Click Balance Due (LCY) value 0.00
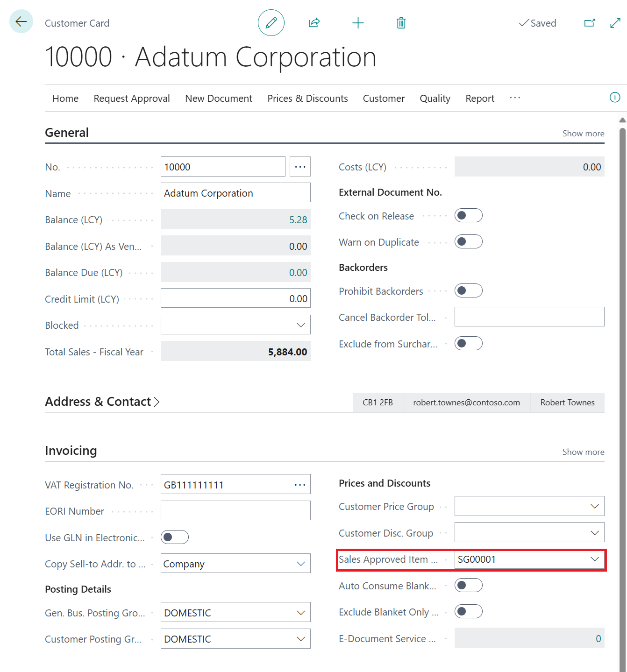The image size is (627, 672). (x=298, y=272)
